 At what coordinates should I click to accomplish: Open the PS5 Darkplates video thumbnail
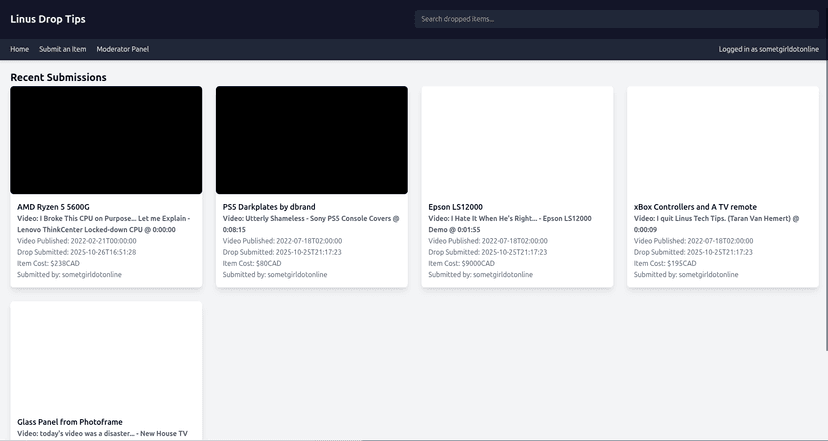[311, 140]
